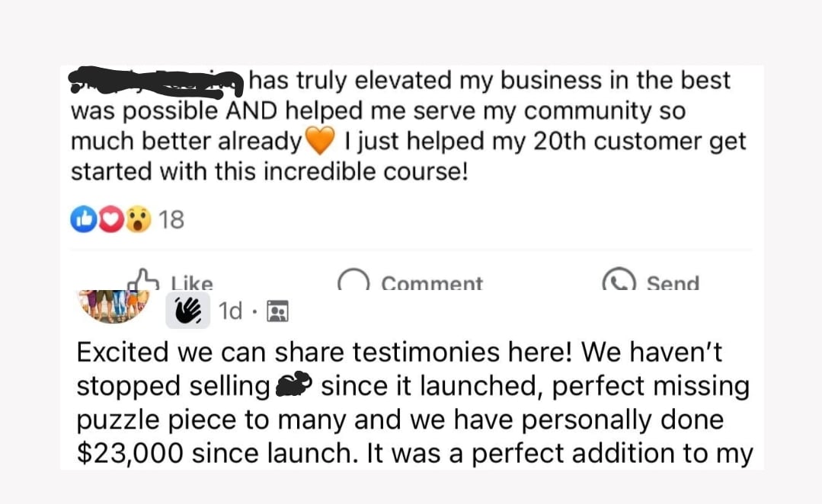Image resolution: width=822 pixels, height=504 pixels.
Task: Click the orange heart emoji in post
Action: pos(319,141)
